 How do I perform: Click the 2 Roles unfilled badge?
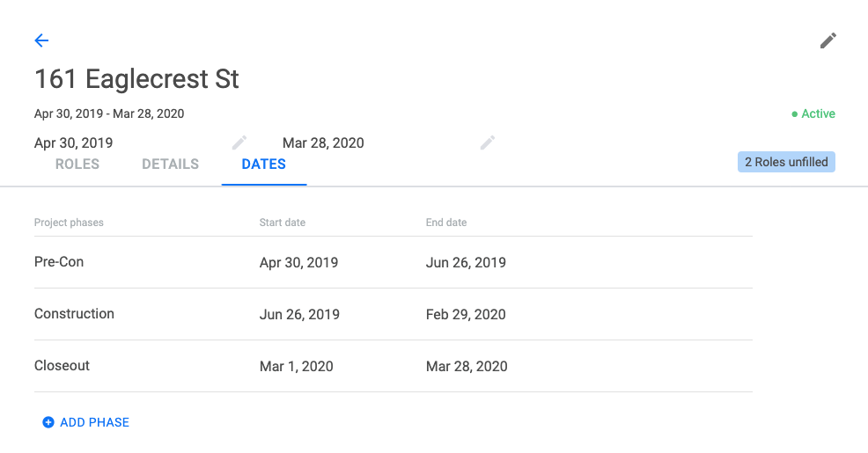786,162
